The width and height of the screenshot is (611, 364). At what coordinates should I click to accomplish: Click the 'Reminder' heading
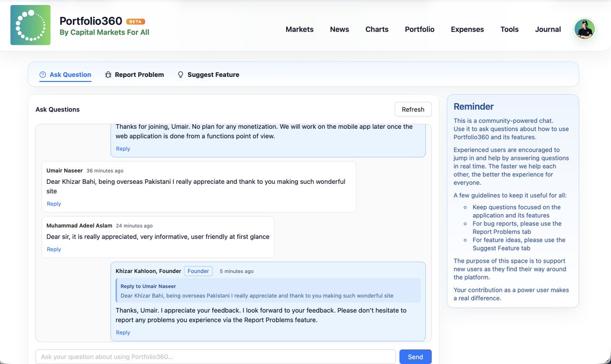click(474, 106)
